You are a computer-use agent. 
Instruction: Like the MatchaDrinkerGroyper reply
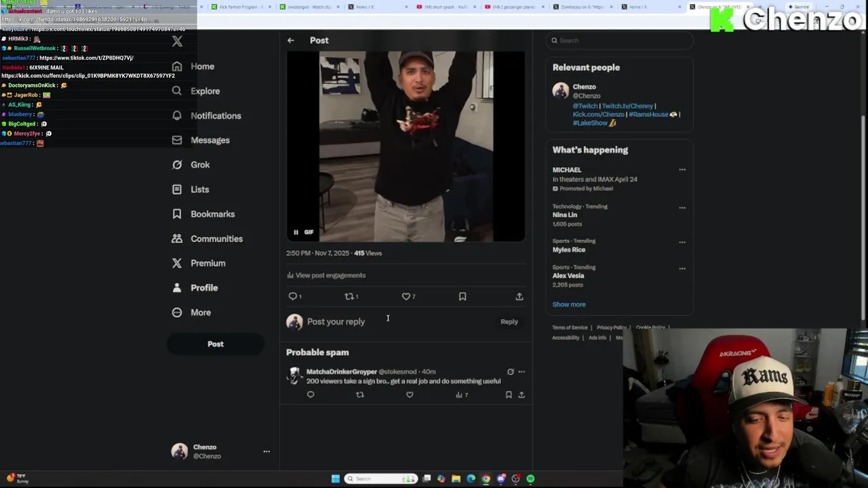tap(410, 394)
